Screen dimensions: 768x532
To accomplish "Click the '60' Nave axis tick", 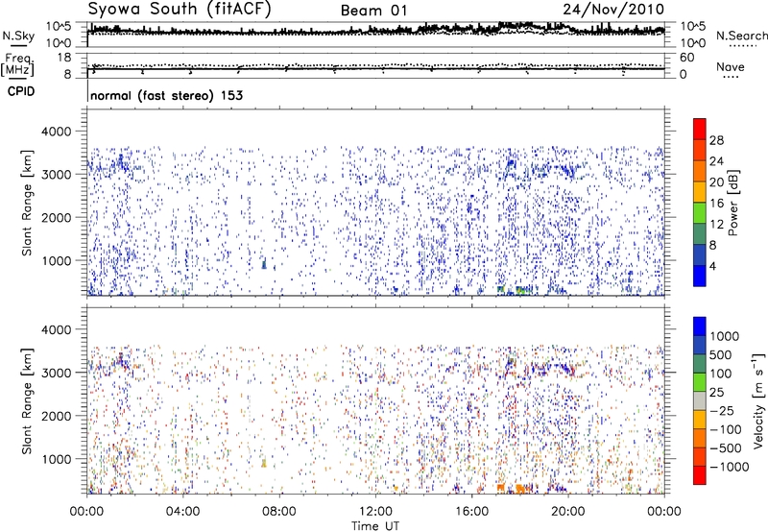I will pos(686,58).
